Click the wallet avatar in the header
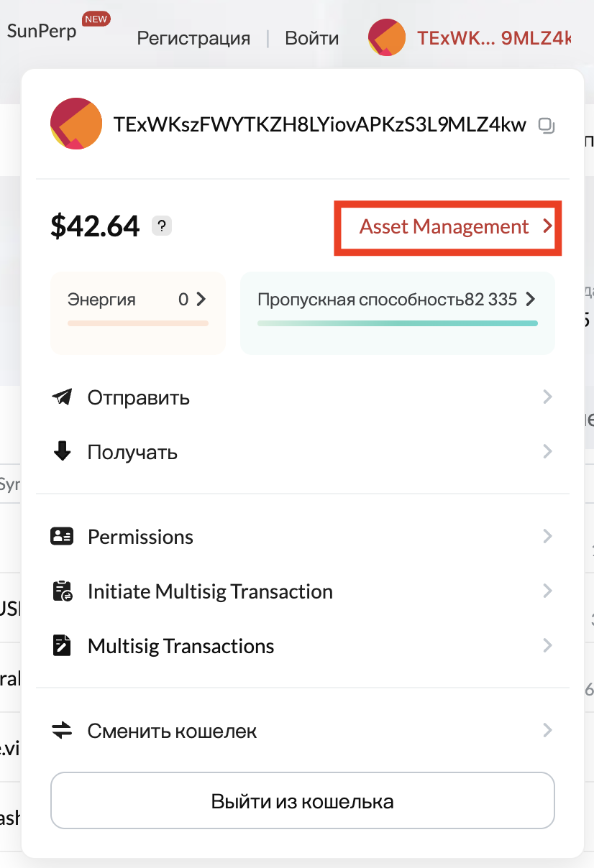Image resolution: width=594 pixels, height=868 pixels. click(x=386, y=37)
